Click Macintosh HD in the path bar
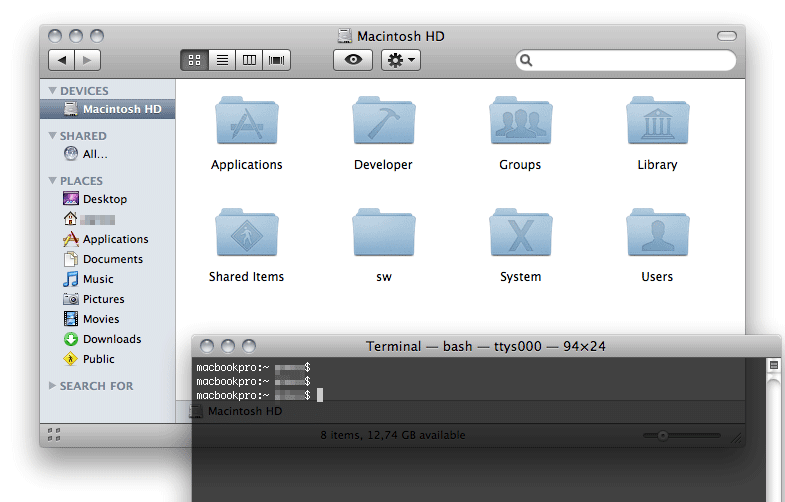 pyautogui.click(x=236, y=411)
